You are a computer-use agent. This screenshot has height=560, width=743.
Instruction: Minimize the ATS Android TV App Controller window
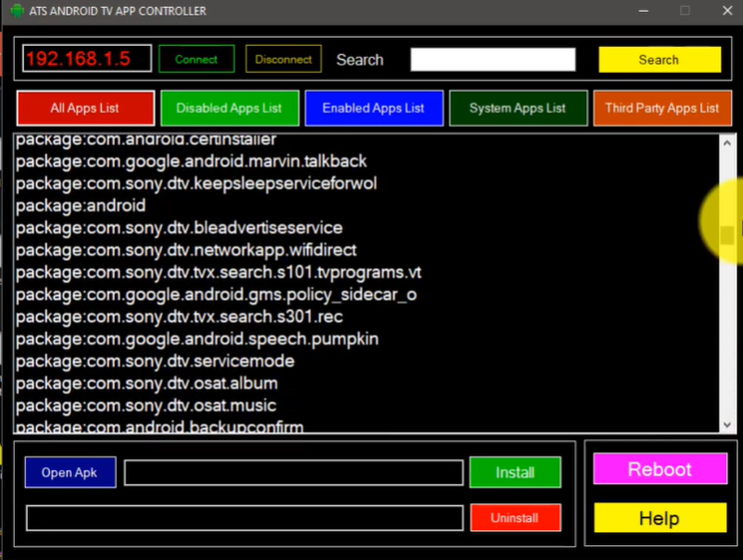[643, 10]
